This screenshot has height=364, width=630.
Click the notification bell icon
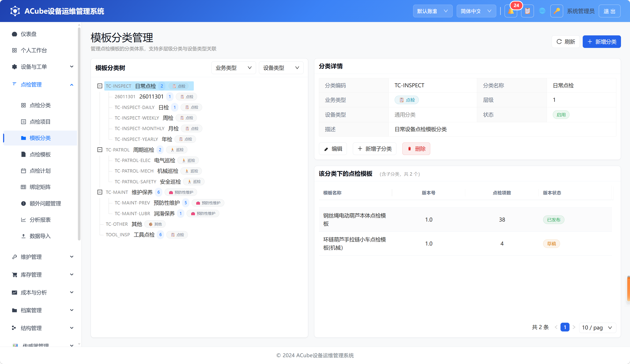coord(511,11)
